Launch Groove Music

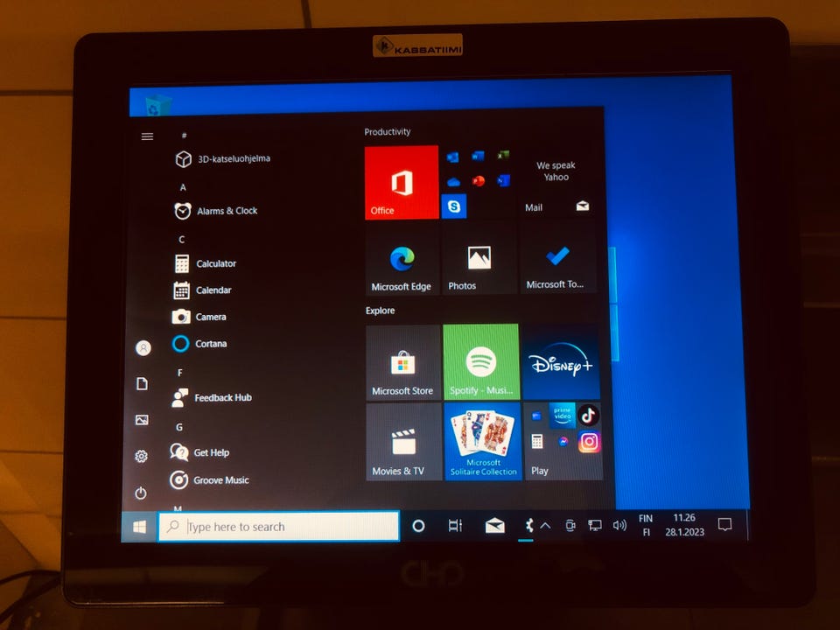pyautogui.click(x=209, y=480)
